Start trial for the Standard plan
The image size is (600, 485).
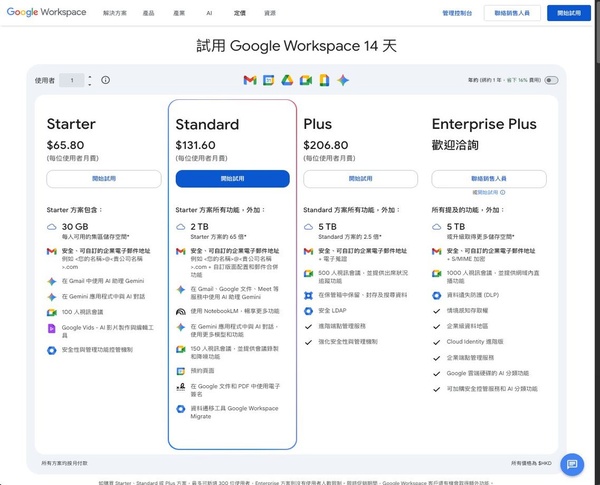click(233, 179)
